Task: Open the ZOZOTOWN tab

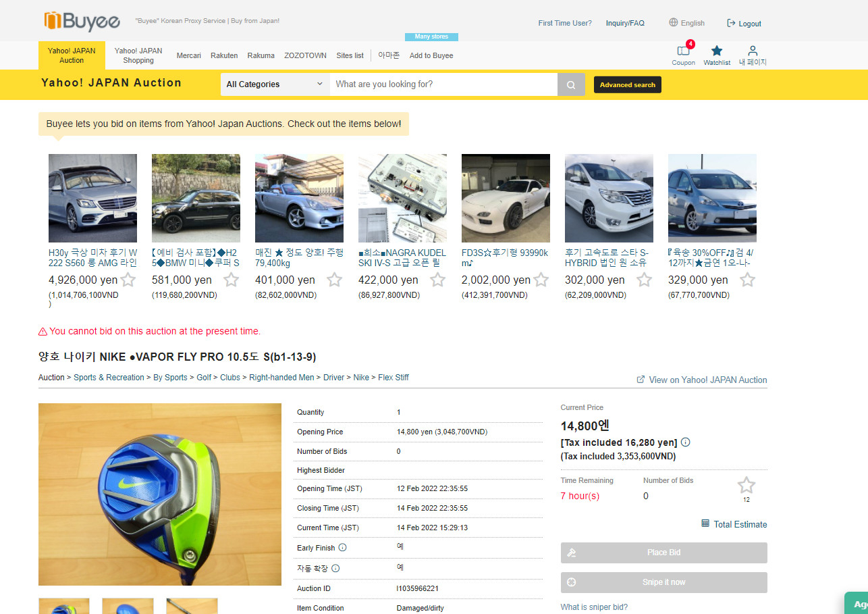Action: 305,55
